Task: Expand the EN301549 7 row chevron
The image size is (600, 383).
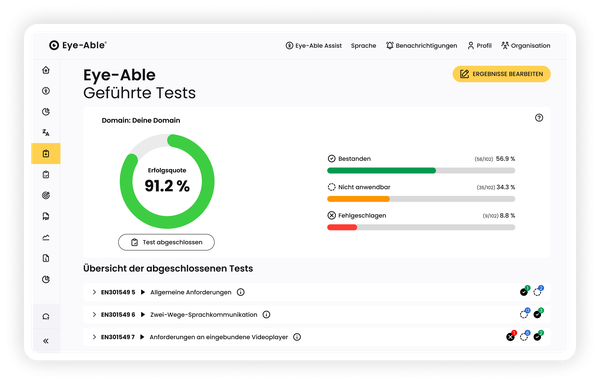Action: 94,337
